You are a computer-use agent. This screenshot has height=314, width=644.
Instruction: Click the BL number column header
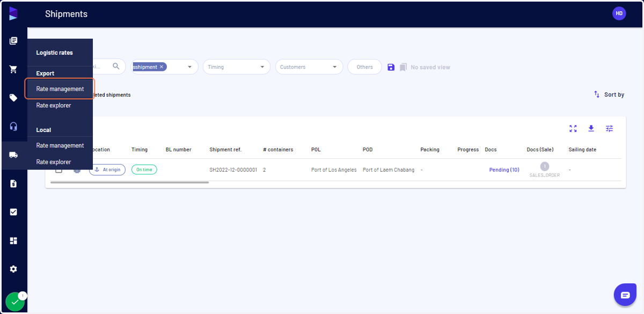[x=178, y=149]
